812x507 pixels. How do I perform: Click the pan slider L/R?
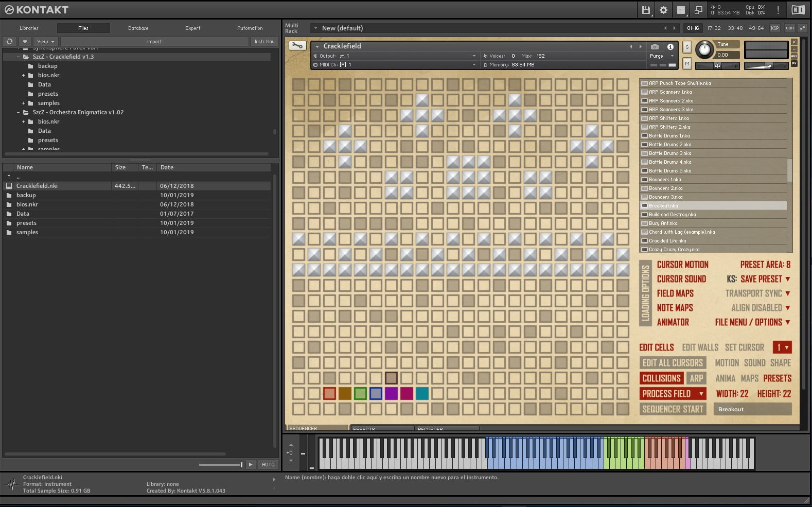[717, 66]
